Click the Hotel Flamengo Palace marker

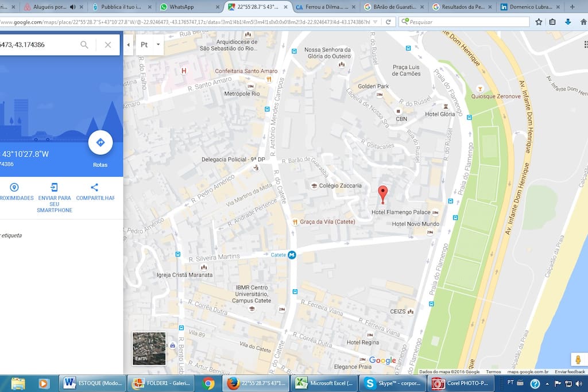tap(435, 212)
